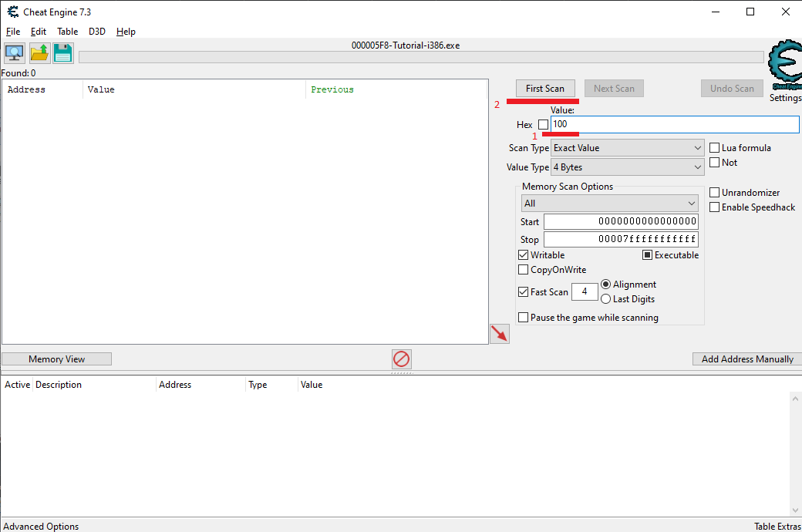Toggle the Hex checkbox

(543, 124)
